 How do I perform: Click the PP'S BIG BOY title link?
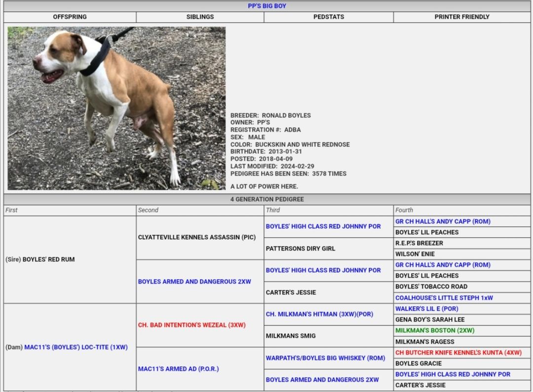tap(267, 6)
